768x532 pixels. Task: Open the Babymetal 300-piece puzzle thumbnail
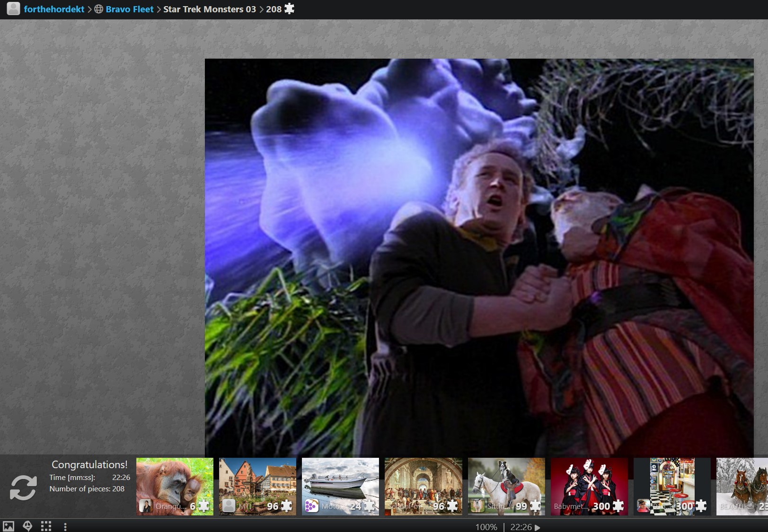point(589,486)
